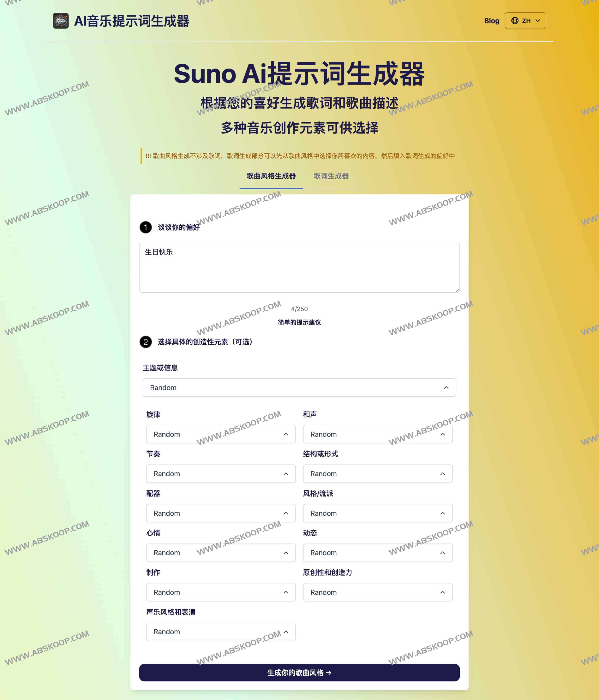Expand the 声乐风格和表演 Random dropdown
Screen dimensions: 599x700
point(220,631)
